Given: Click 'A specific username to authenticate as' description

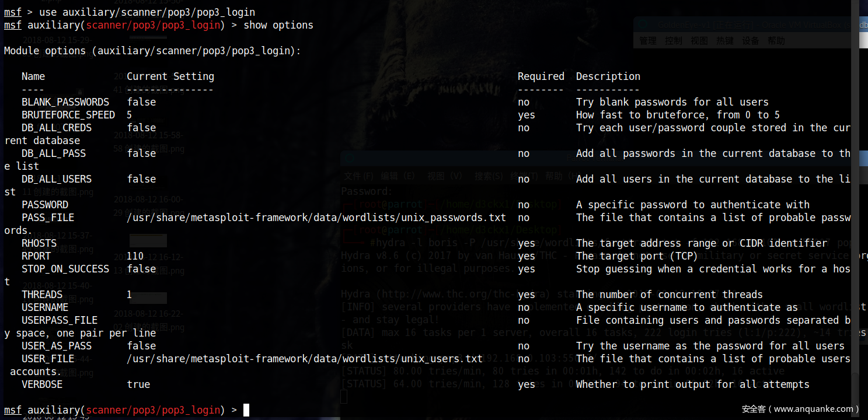Looking at the screenshot, I should click(687, 307).
